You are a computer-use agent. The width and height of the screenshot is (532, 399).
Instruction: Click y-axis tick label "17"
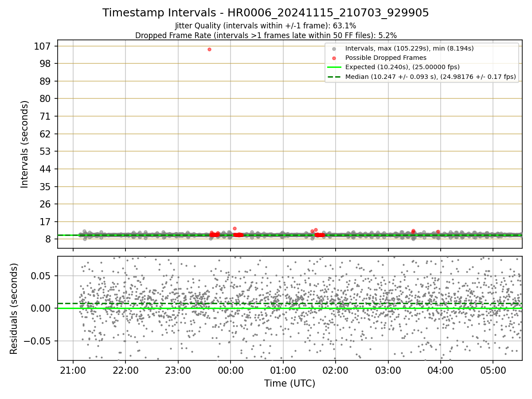pos(46,222)
